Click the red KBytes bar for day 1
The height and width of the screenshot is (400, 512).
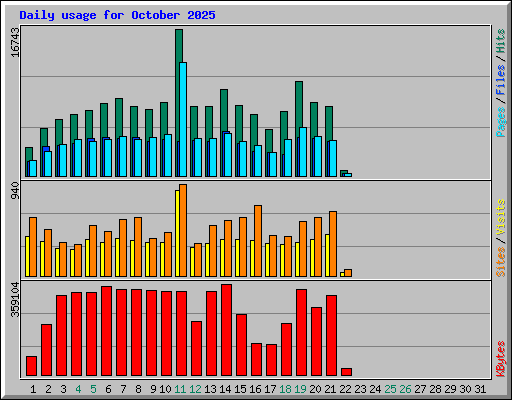pyautogui.click(x=31, y=366)
